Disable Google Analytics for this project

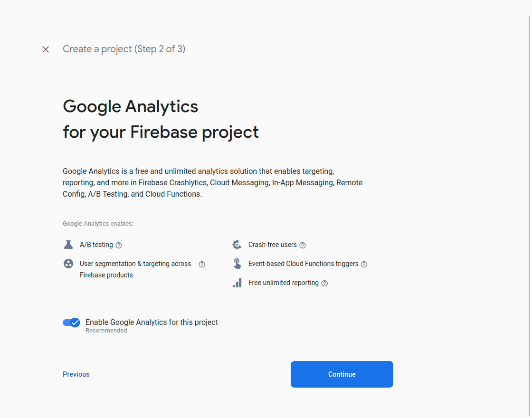click(x=71, y=323)
